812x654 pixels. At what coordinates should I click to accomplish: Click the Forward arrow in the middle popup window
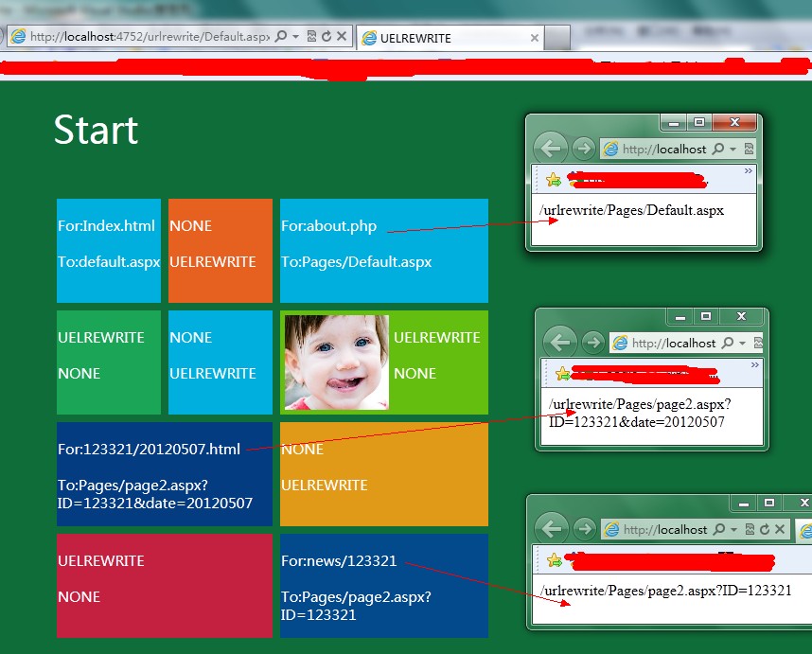pyautogui.click(x=592, y=343)
